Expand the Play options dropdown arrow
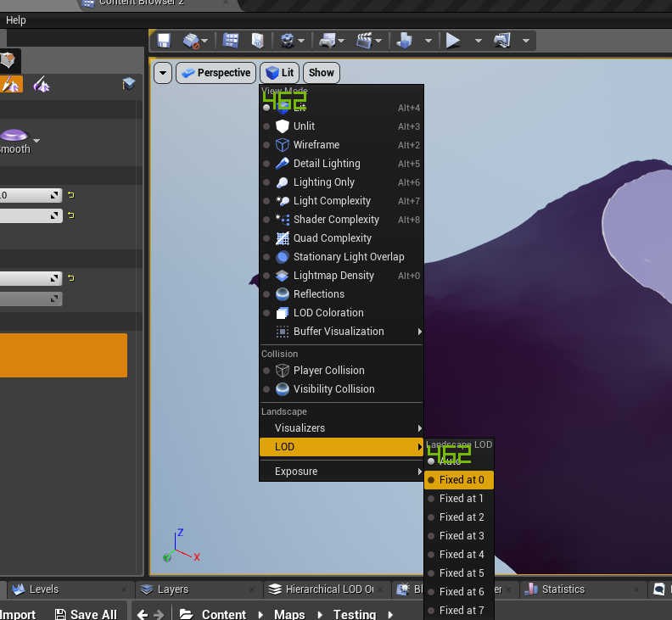This screenshot has width=672, height=620. click(x=479, y=41)
